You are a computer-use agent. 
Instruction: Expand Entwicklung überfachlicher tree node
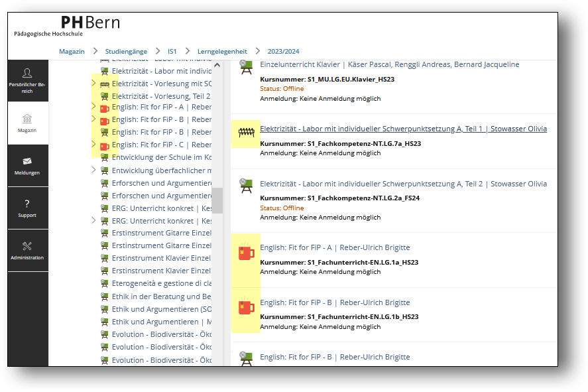93,170
